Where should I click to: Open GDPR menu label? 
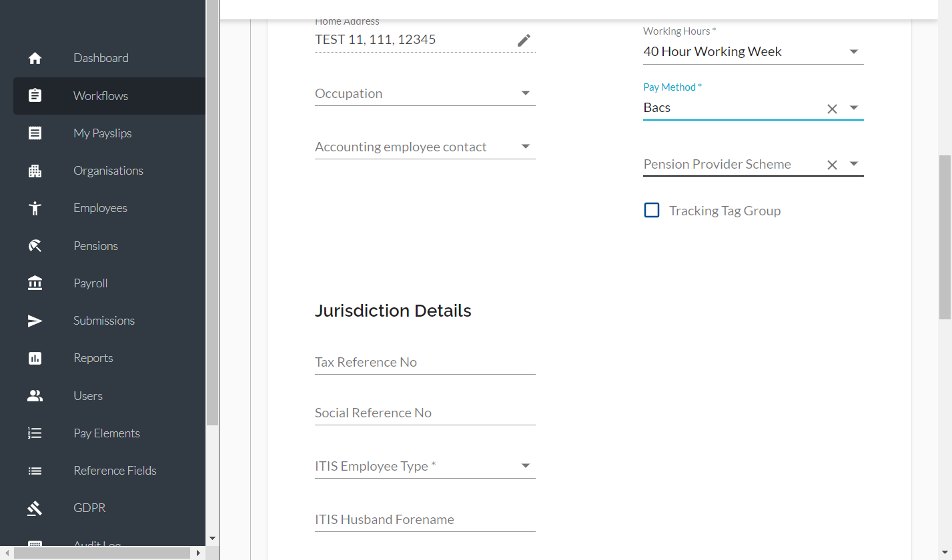[89, 508]
